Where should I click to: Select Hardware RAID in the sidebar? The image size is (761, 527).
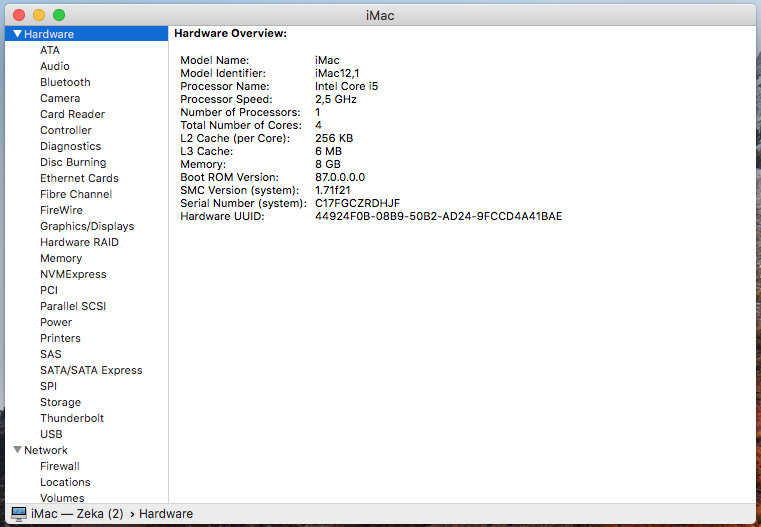tap(79, 242)
